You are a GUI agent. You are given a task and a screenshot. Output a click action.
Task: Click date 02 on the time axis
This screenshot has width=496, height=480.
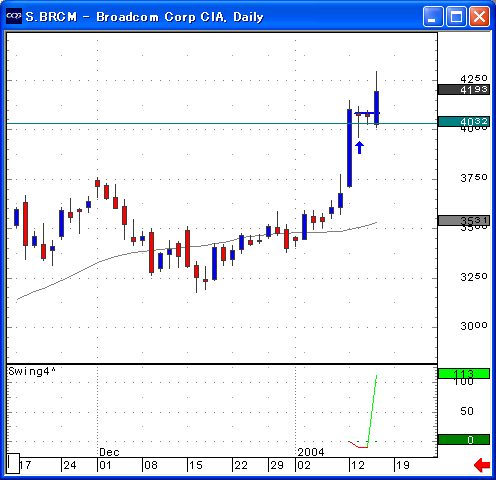pos(304,465)
